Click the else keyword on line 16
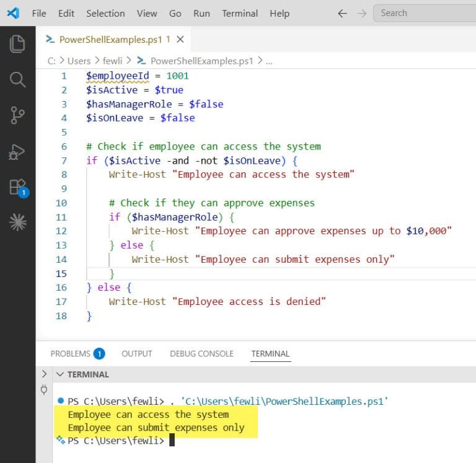 pyautogui.click(x=109, y=288)
